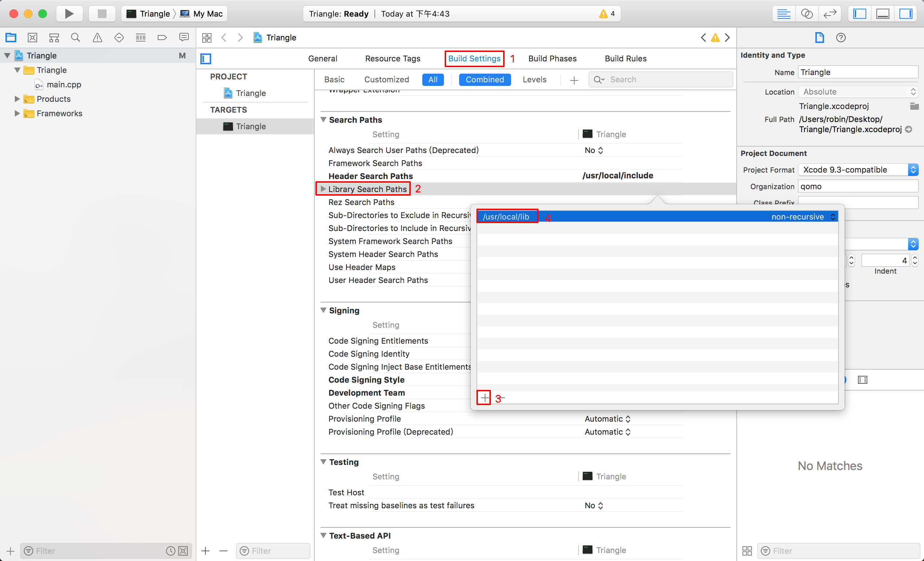Click the build settings Search field
Screen dimensions: 924x561
point(661,79)
